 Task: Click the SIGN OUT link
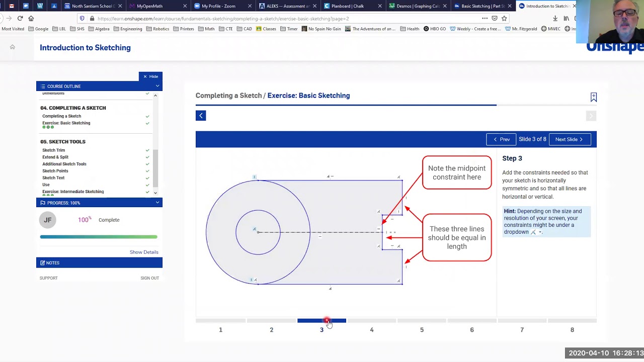pyautogui.click(x=149, y=278)
